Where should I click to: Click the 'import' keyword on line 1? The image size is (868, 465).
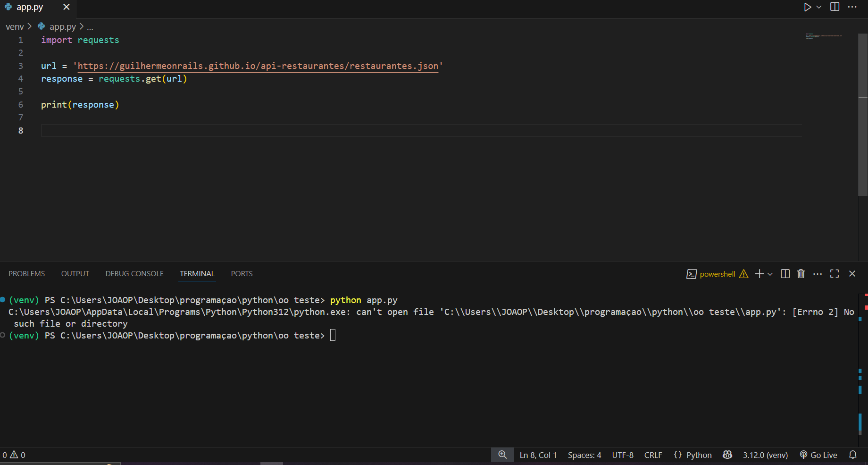click(57, 40)
